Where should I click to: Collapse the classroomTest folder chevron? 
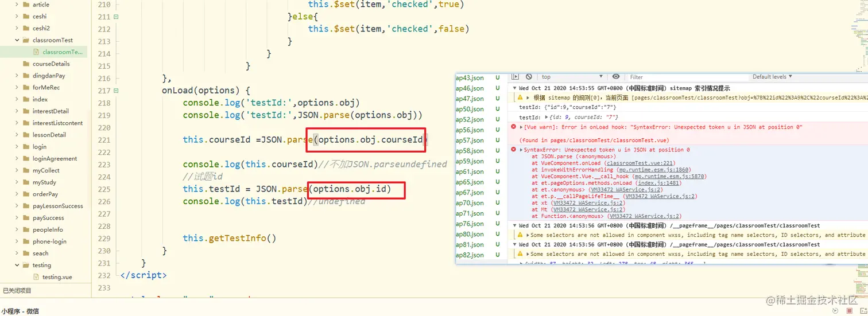click(17, 40)
